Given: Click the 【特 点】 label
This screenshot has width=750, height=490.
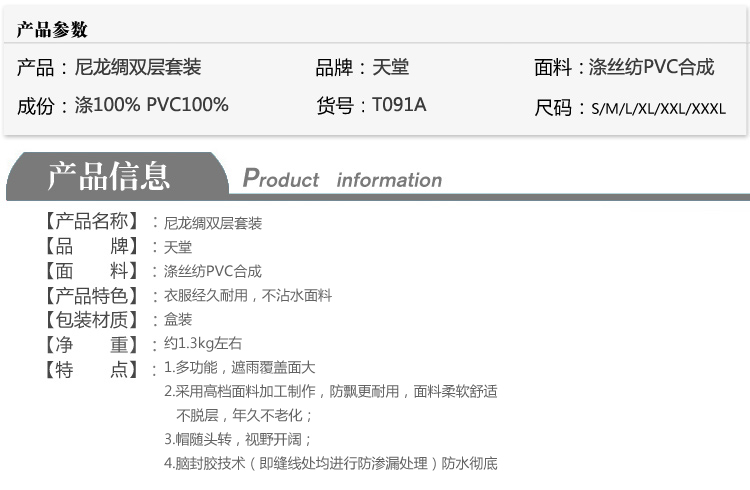Looking at the screenshot, I should (88, 369).
